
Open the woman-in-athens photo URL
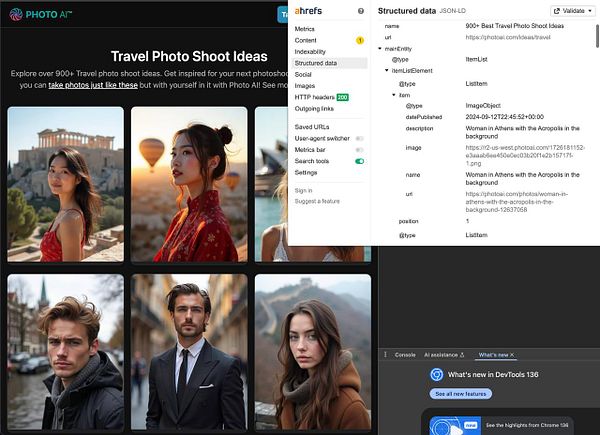click(x=517, y=202)
